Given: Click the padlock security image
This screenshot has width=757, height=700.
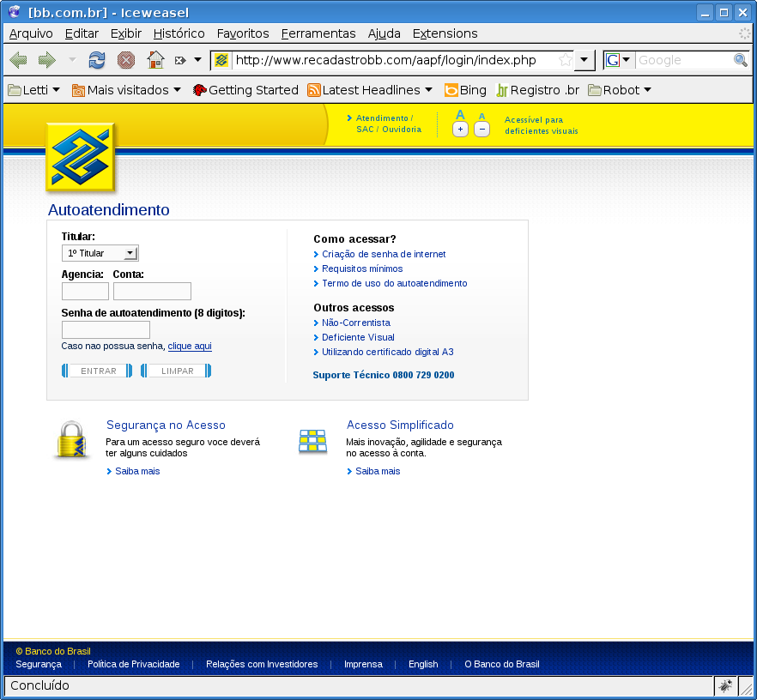Looking at the screenshot, I should point(71,439).
